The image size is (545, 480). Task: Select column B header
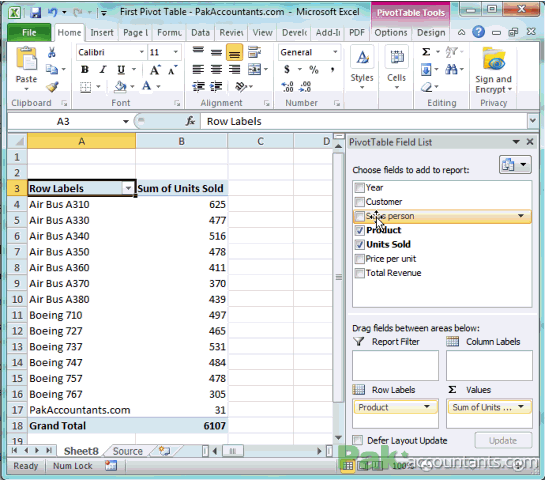tap(181, 141)
